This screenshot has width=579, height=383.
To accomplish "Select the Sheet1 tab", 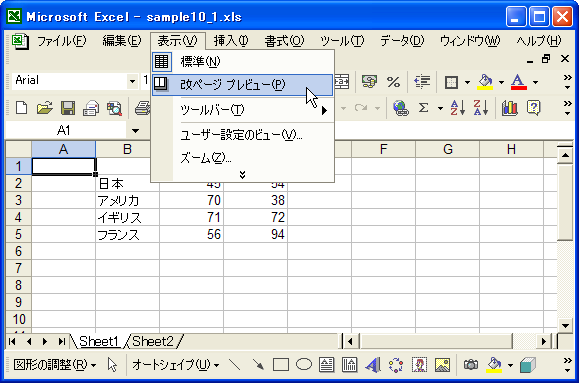I will point(99,342).
